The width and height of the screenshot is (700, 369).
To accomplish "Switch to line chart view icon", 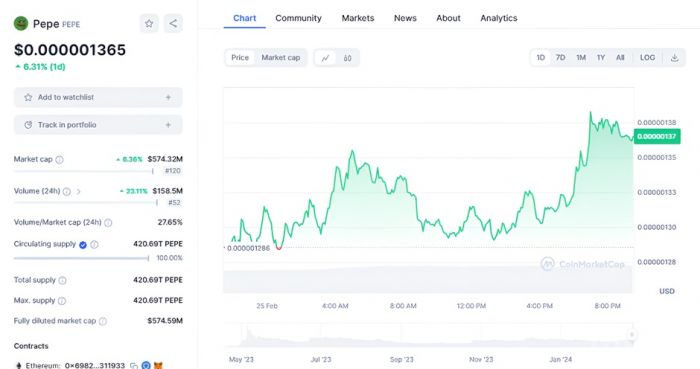I will (325, 58).
